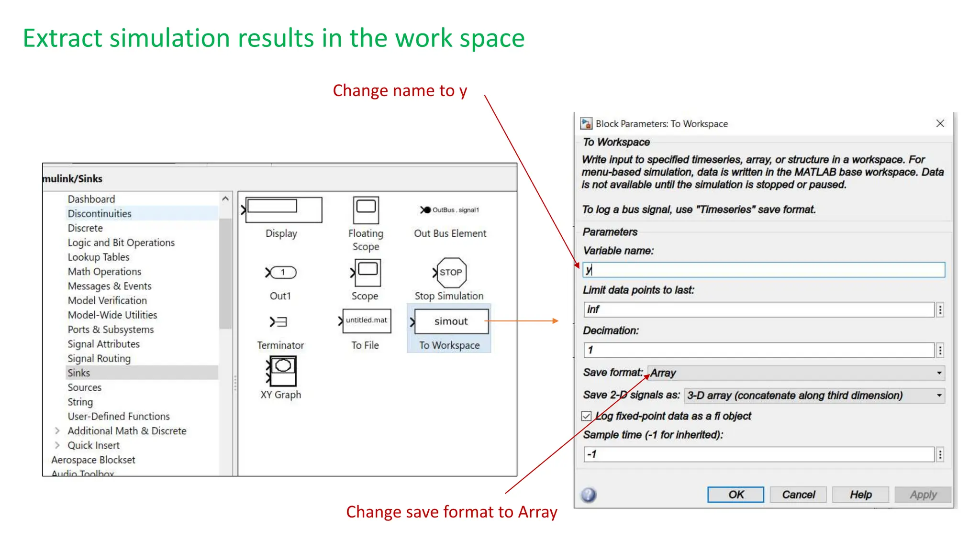Select Ports & Subsystems library

tap(111, 330)
